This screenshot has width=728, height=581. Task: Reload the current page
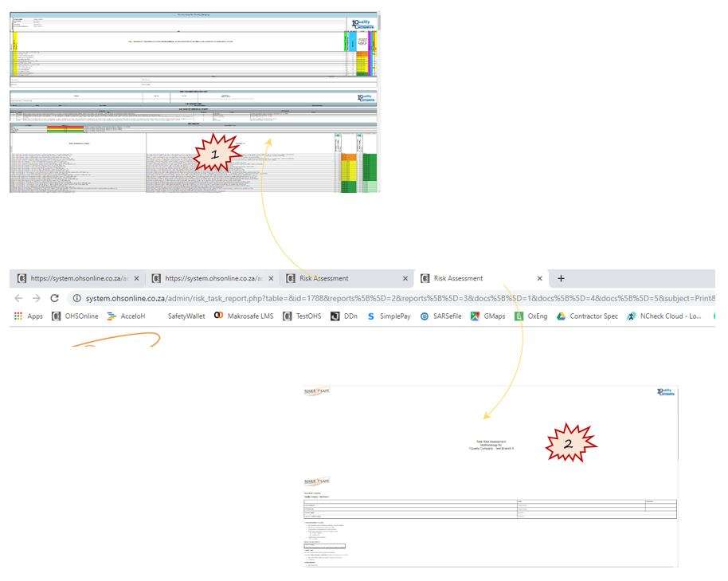pyautogui.click(x=55, y=298)
